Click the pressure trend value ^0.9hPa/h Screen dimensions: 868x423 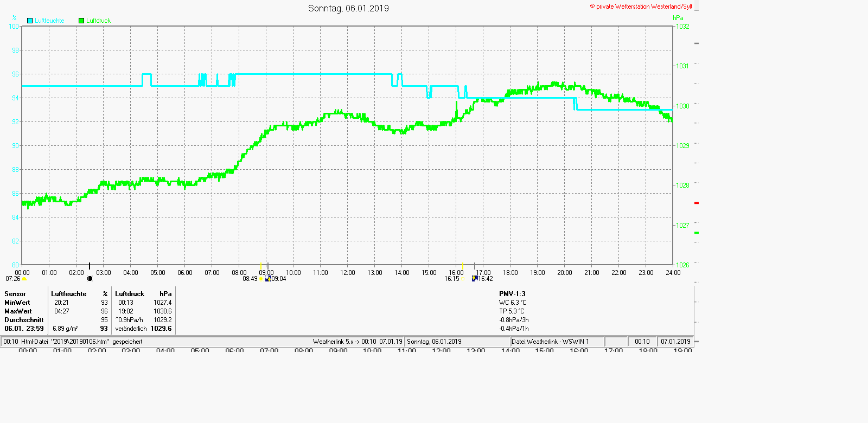[x=129, y=320]
